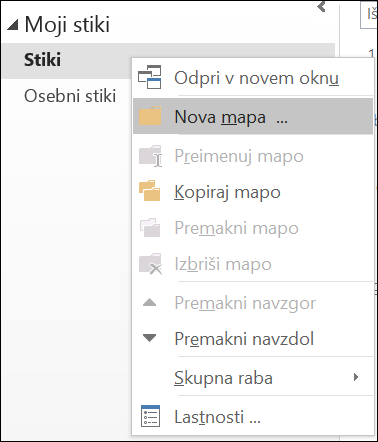Choose Premakni navzdol menu entry
The height and width of the screenshot is (442, 378).
coord(253,339)
